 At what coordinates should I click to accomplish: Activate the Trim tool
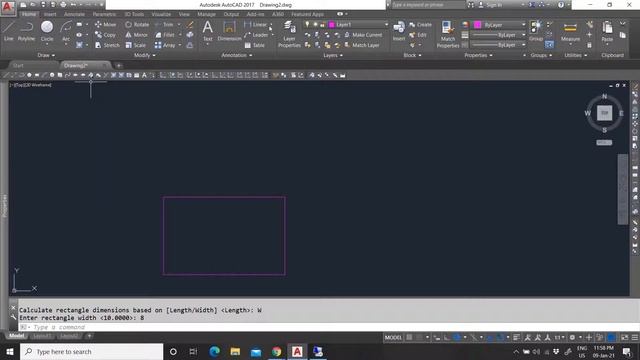164,24
